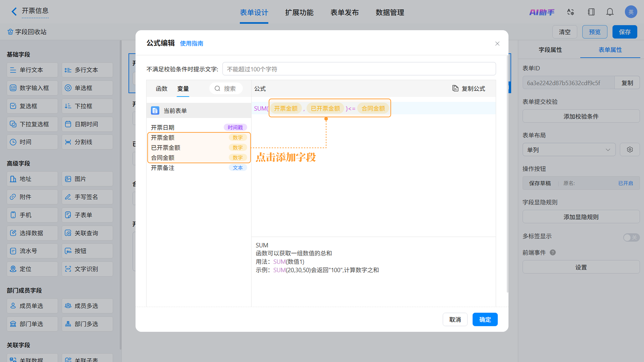This screenshot has height=362, width=644.
Task: Select variable 开票金额 in the list
Action: (199, 137)
